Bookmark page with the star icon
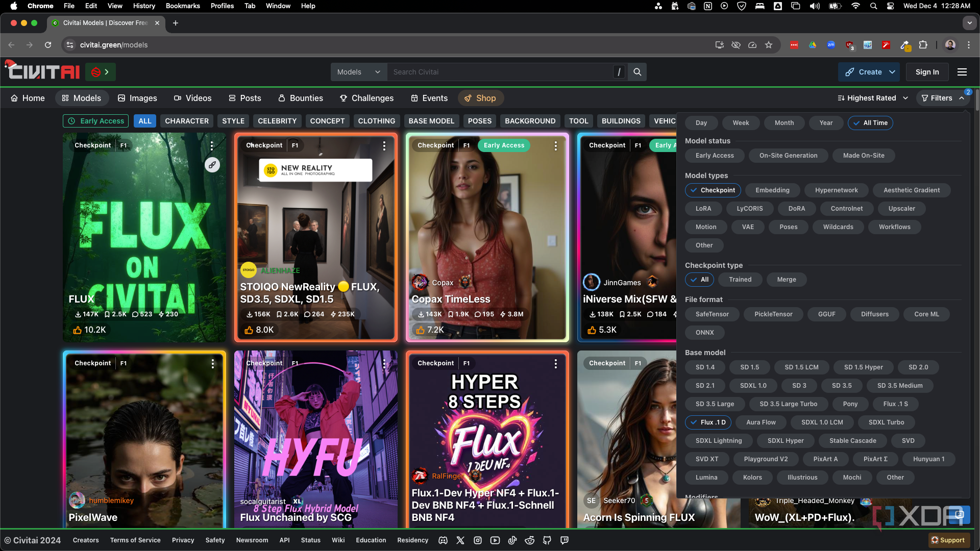980x551 pixels. (769, 45)
